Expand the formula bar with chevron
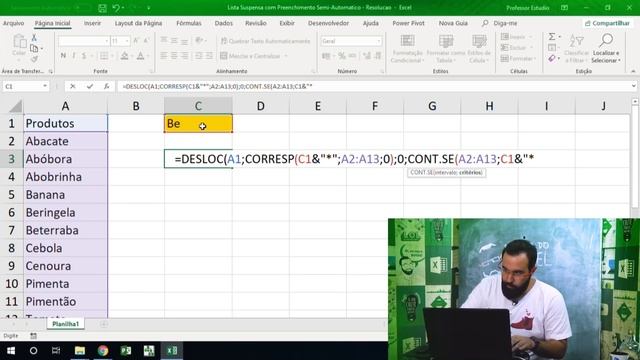The width and height of the screenshot is (640, 360). pyautogui.click(x=633, y=86)
